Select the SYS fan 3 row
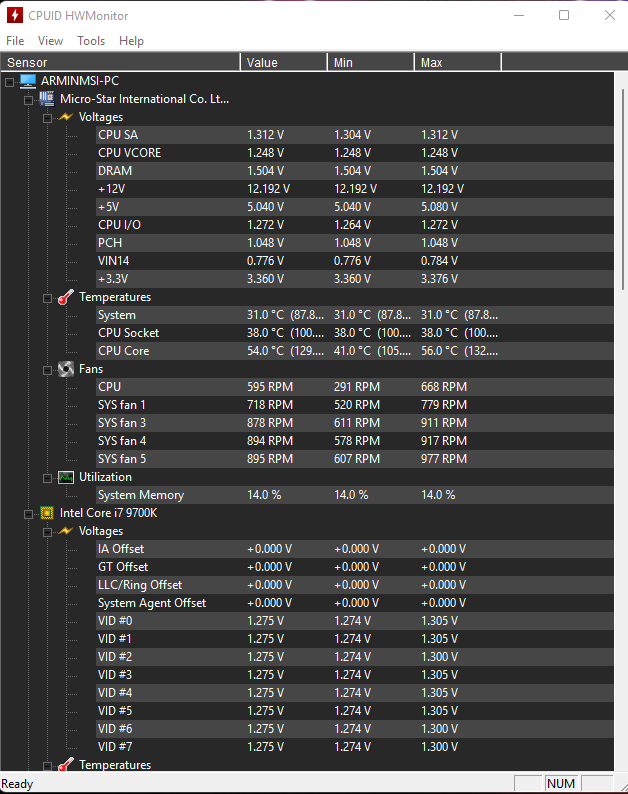Screen dimensions: 628x794 355,423
